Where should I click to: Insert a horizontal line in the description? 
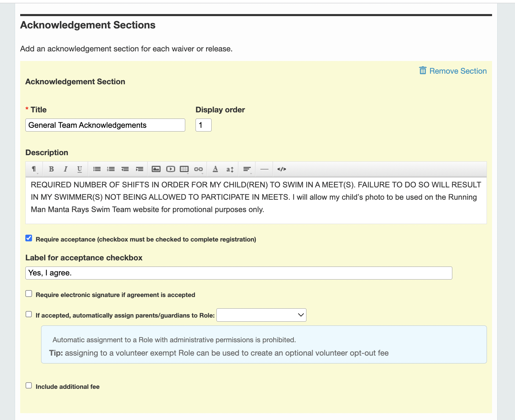click(264, 169)
